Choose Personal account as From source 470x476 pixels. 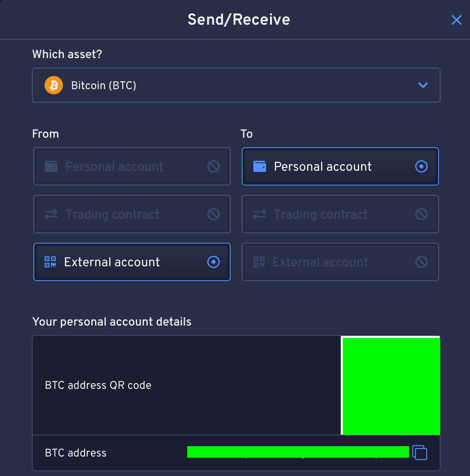click(x=132, y=166)
